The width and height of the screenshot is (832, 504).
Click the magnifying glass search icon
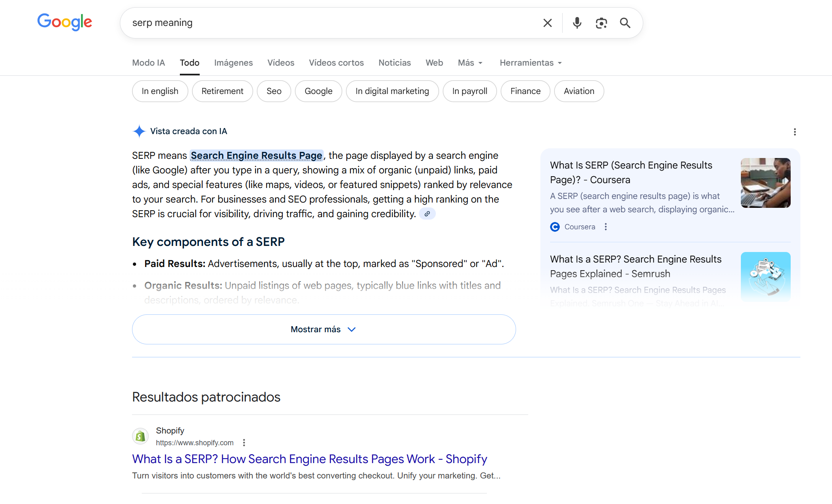coord(625,23)
